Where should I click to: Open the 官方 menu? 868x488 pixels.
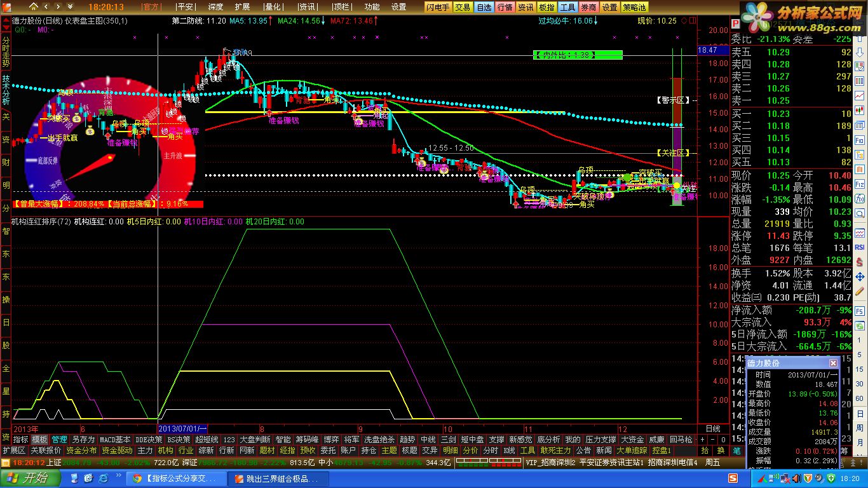(151, 7)
